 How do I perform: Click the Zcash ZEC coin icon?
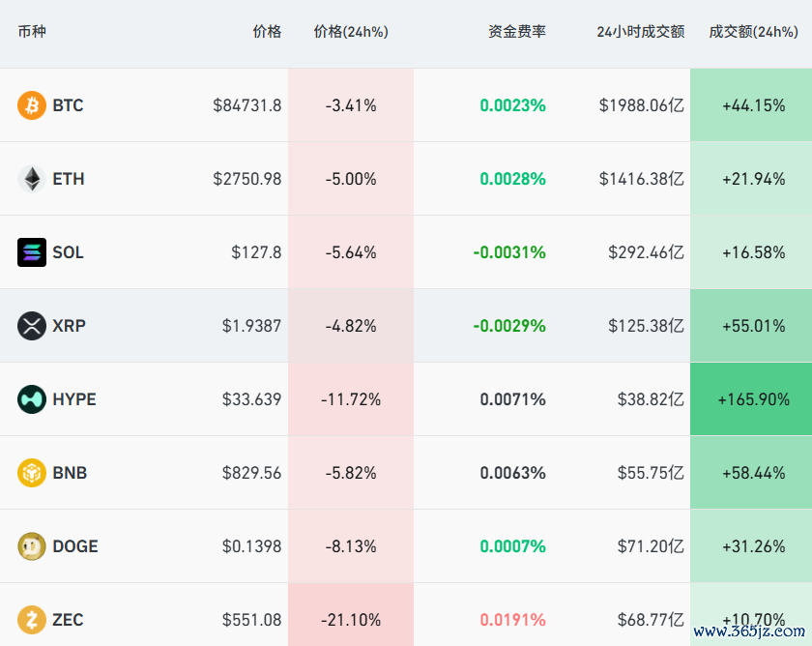32,620
